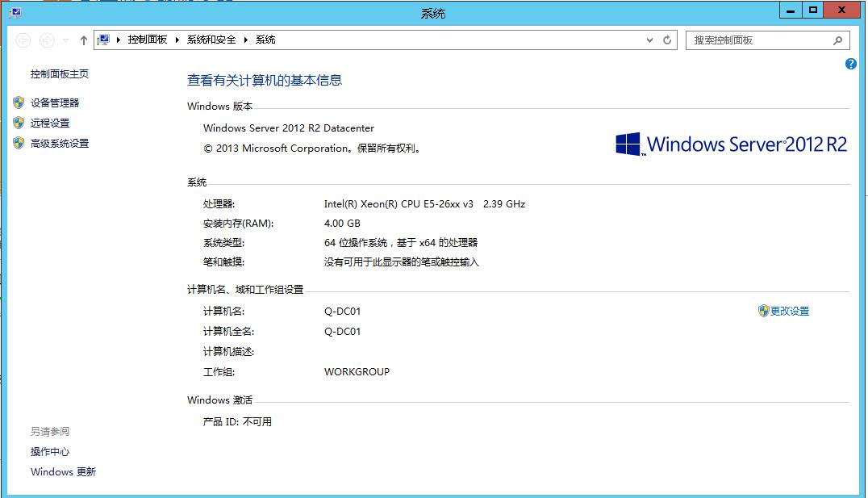Expand the arrow before 控制面板 breadcrumb
Screen dimensions: 868x498
coord(119,40)
